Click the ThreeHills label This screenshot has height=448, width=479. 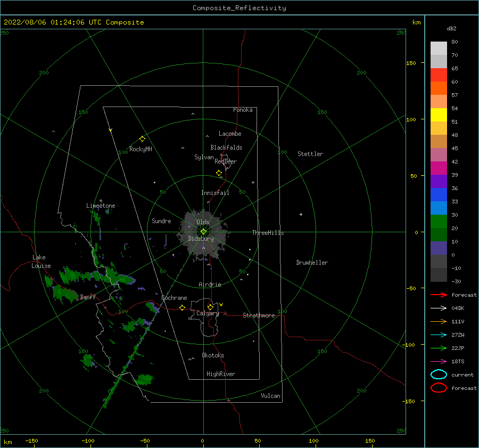pyautogui.click(x=268, y=233)
